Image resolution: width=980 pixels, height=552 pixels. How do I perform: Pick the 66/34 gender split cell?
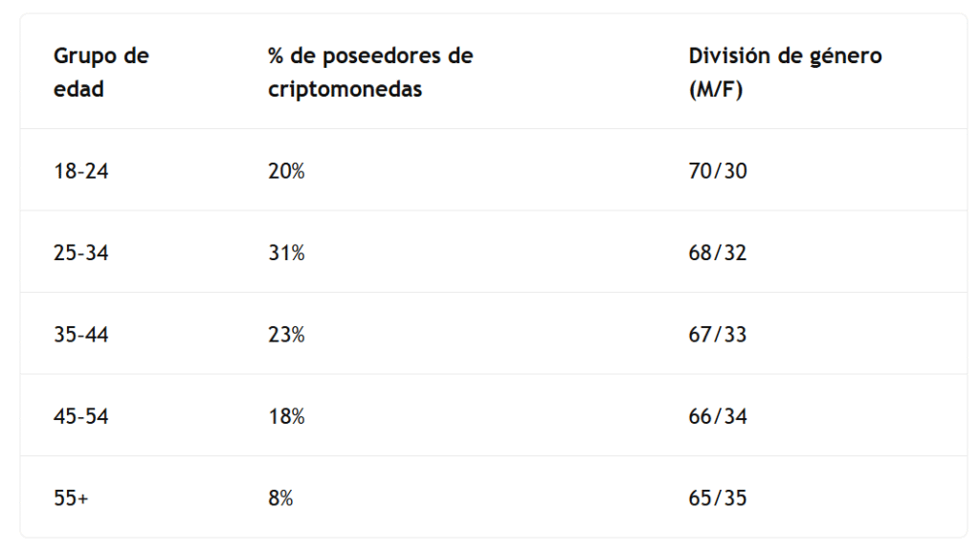[x=718, y=417]
